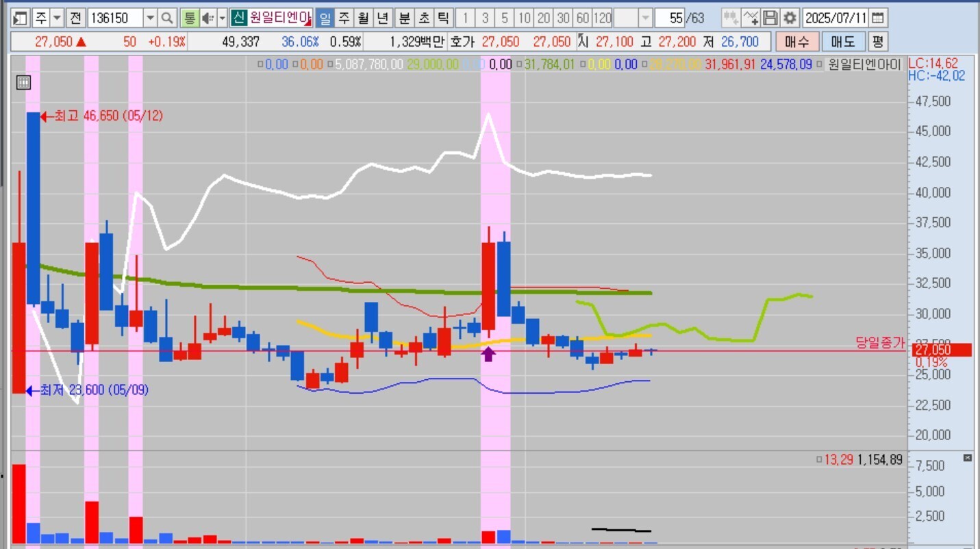Viewport: 980px width, 549px height.
Task: Expand the stock code 136150 dropdown arrow
Action: coord(151,18)
